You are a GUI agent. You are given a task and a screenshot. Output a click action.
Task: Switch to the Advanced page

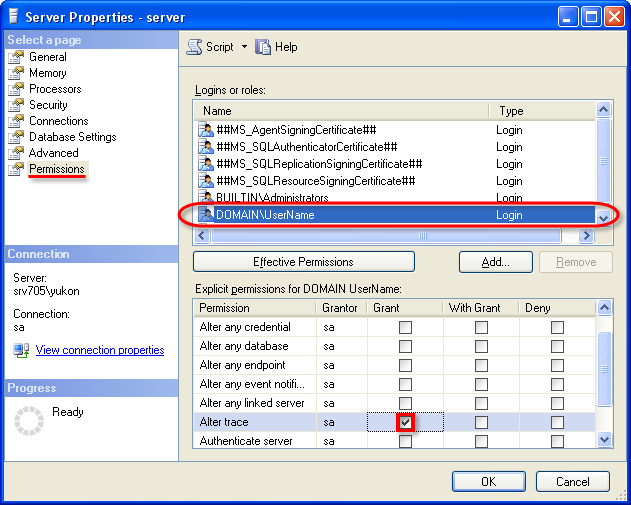click(53, 153)
